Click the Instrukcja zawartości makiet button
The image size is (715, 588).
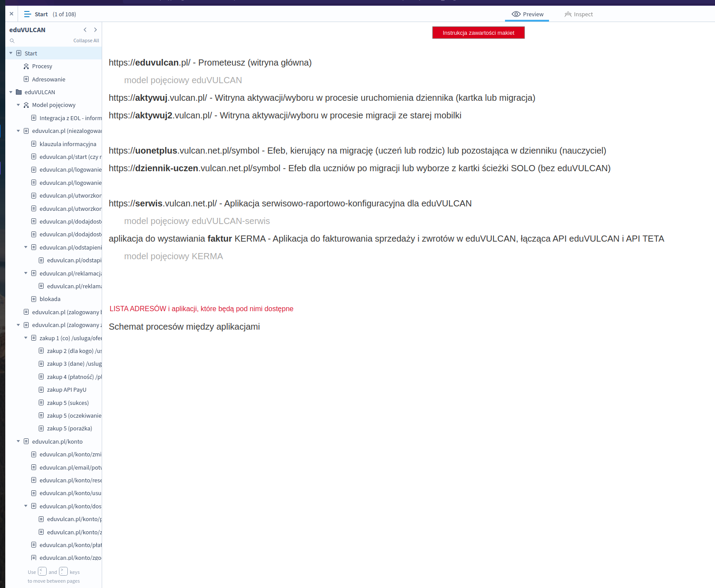(x=478, y=33)
